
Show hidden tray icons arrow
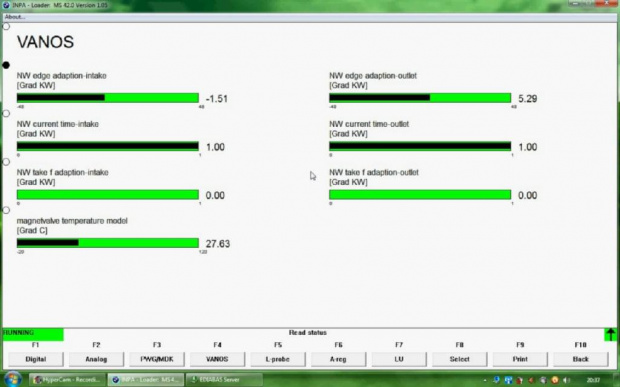click(x=485, y=380)
